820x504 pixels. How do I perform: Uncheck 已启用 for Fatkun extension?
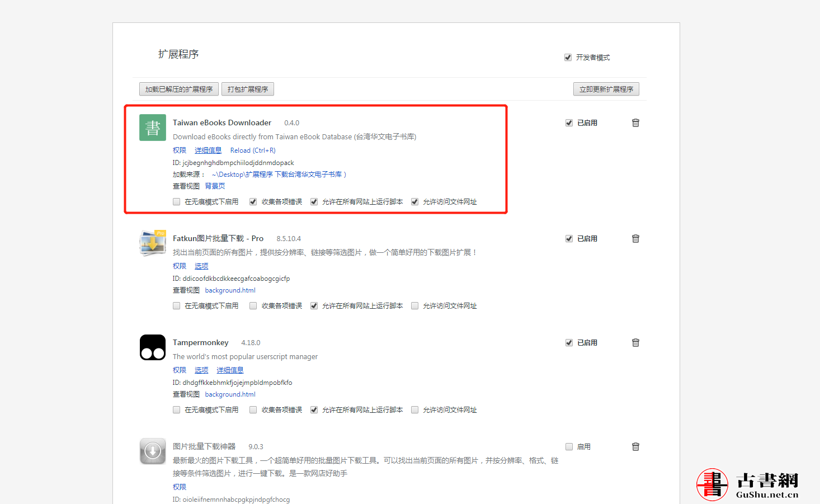point(569,238)
